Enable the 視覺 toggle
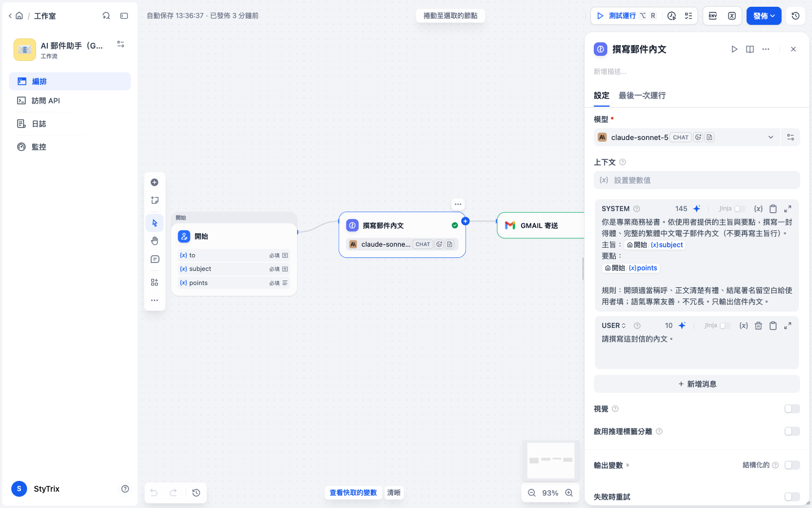The height and width of the screenshot is (508, 812). click(x=792, y=409)
